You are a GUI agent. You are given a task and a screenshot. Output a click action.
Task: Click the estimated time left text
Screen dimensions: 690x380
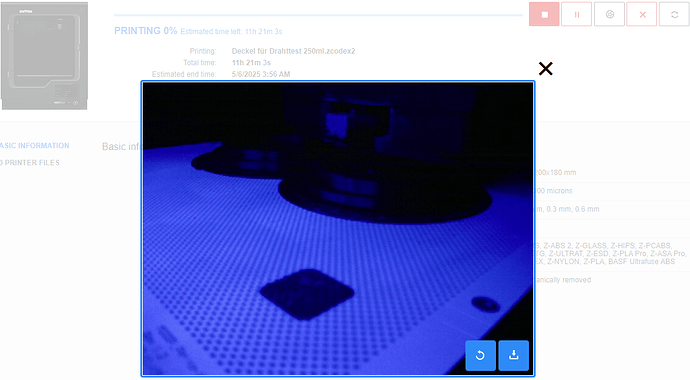point(231,32)
